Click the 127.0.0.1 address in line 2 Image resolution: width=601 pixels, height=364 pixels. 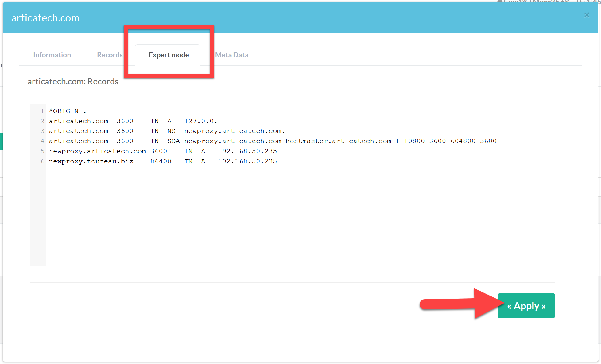[203, 121]
